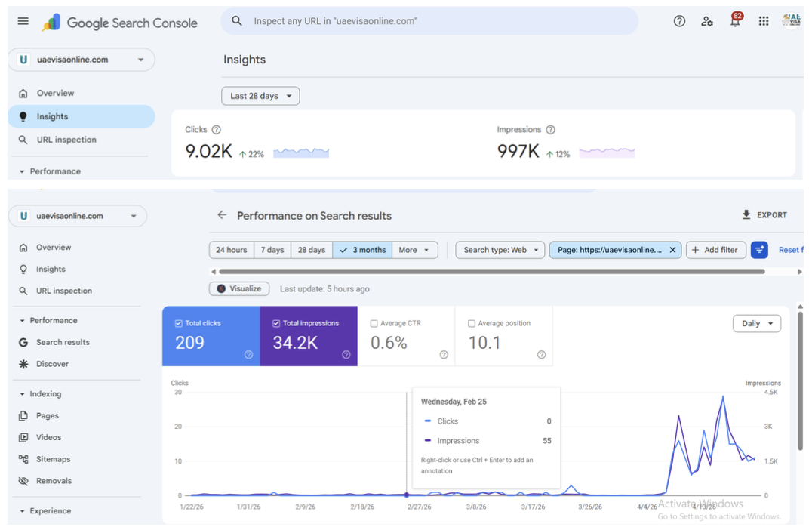812x527 pixels.
Task: Open the hamburger main menu
Action: (x=23, y=21)
